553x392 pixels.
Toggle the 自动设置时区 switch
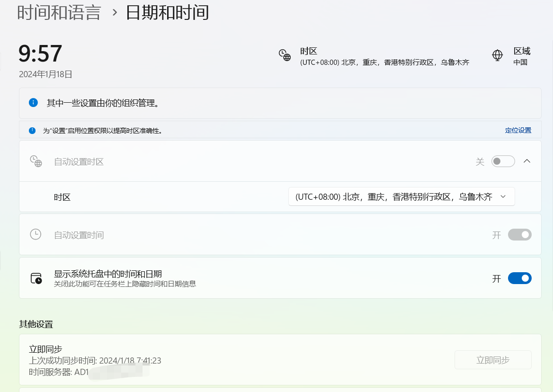503,161
